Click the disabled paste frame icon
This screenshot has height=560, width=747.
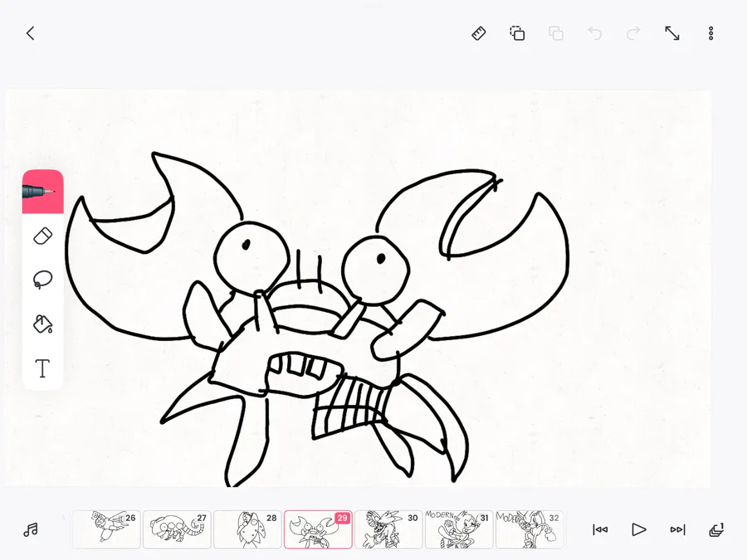(x=556, y=33)
